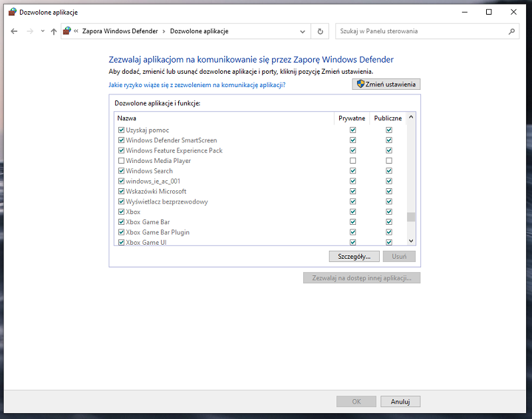This screenshot has height=419, width=532.
Task: Minimize the Dozwolone aplikacje window
Action: click(465, 12)
